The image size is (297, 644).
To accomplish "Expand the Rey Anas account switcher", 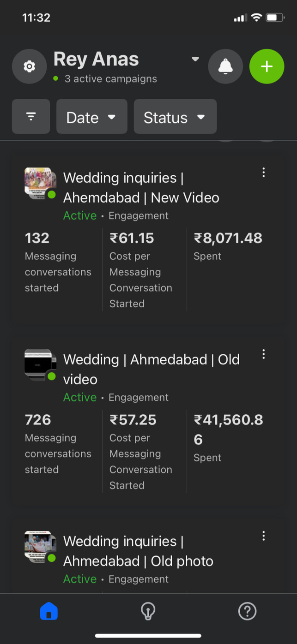I will click(x=195, y=60).
